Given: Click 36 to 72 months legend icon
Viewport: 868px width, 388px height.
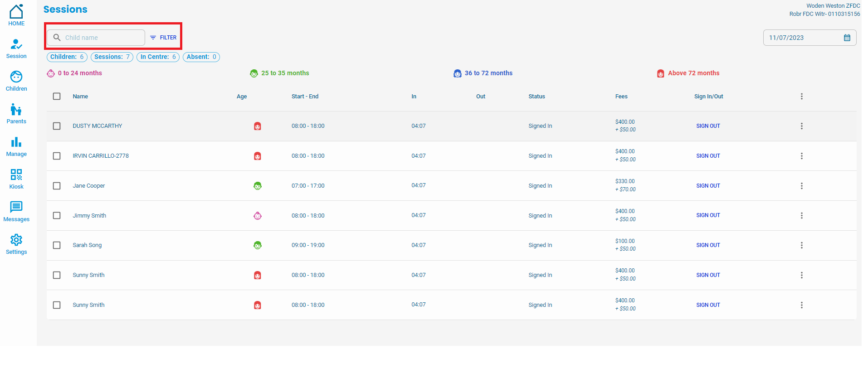Looking at the screenshot, I should point(458,73).
